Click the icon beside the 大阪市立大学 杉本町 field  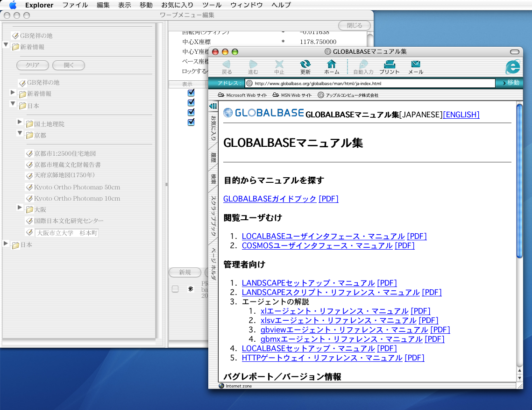point(29,232)
